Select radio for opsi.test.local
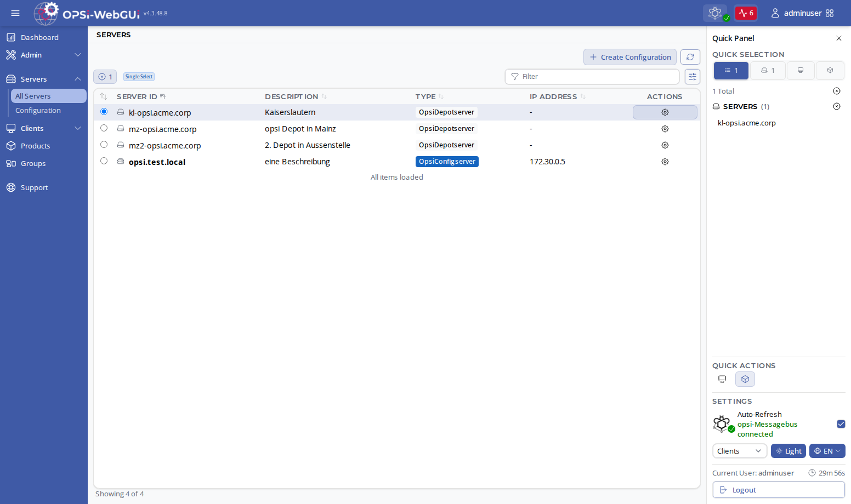Viewport: 851px width, 504px height. click(x=104, y=161)
